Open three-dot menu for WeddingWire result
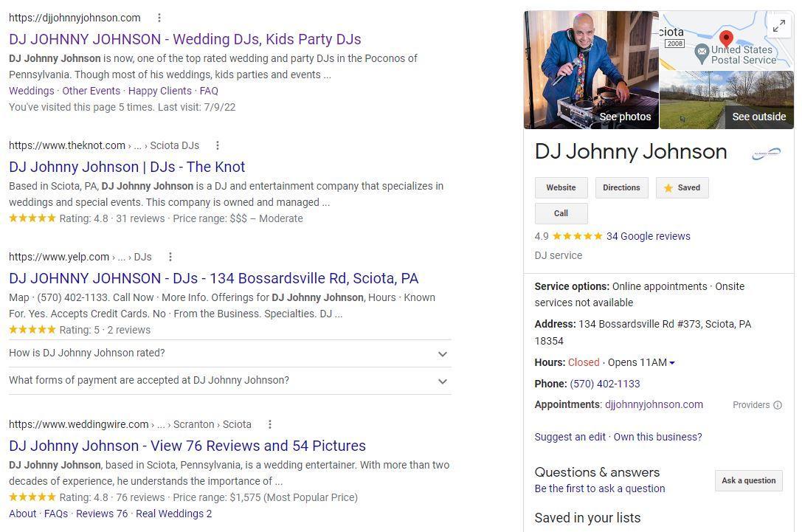The height and width of the screenshot is (532, 802). tap(270, 424)
